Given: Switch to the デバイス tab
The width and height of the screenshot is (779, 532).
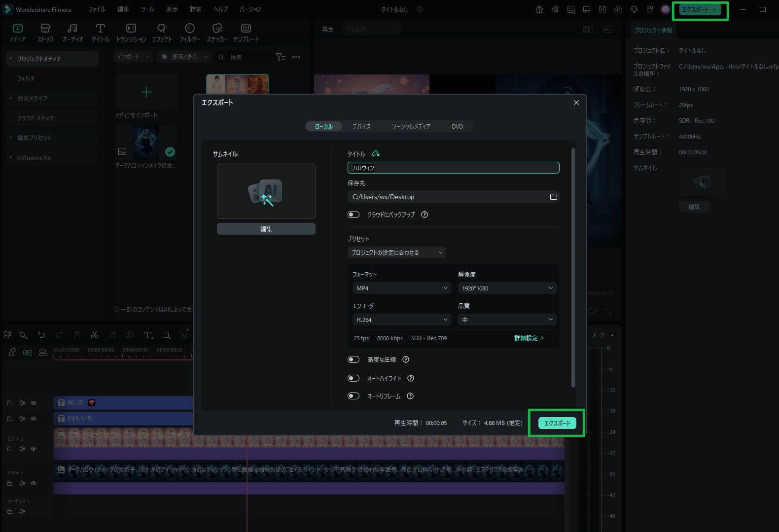Looking at the screenshot, I should click(x=361, y=126).
